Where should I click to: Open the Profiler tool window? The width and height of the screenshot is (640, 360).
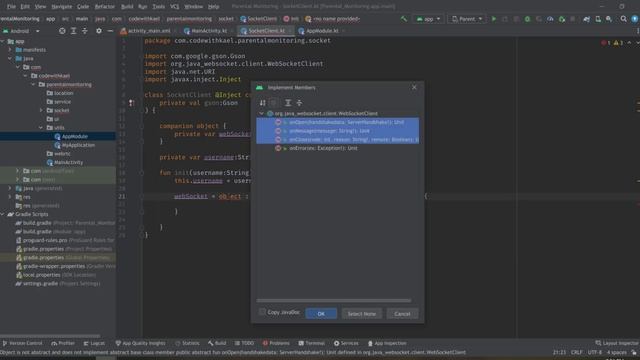click(63, 343)
